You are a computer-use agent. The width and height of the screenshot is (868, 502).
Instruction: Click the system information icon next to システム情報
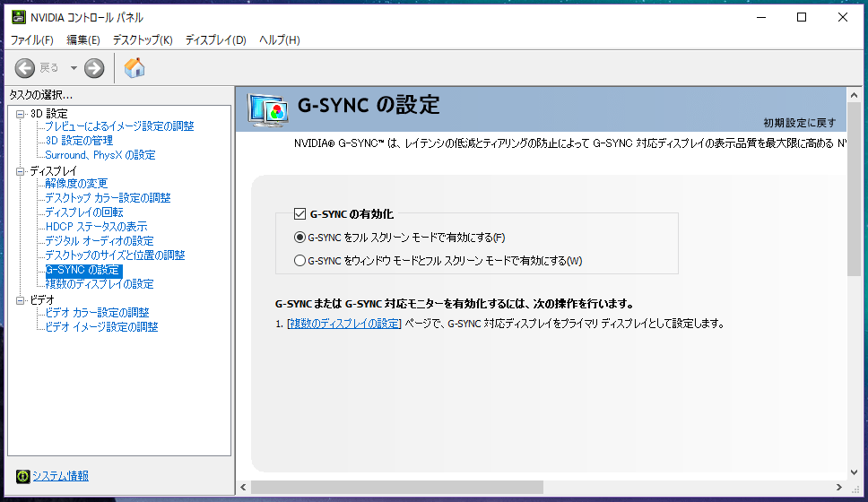coord(22,476)
